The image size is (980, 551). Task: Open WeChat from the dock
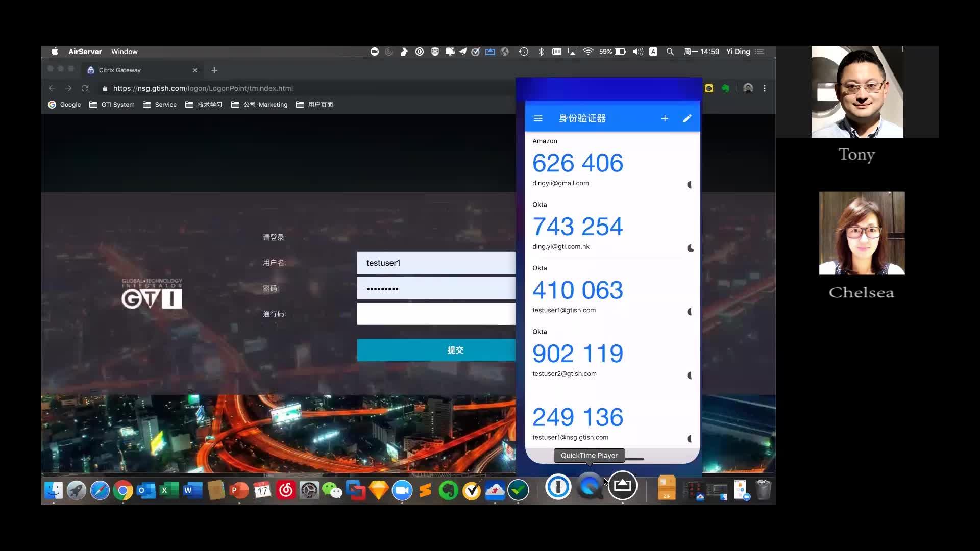[332, 491]
